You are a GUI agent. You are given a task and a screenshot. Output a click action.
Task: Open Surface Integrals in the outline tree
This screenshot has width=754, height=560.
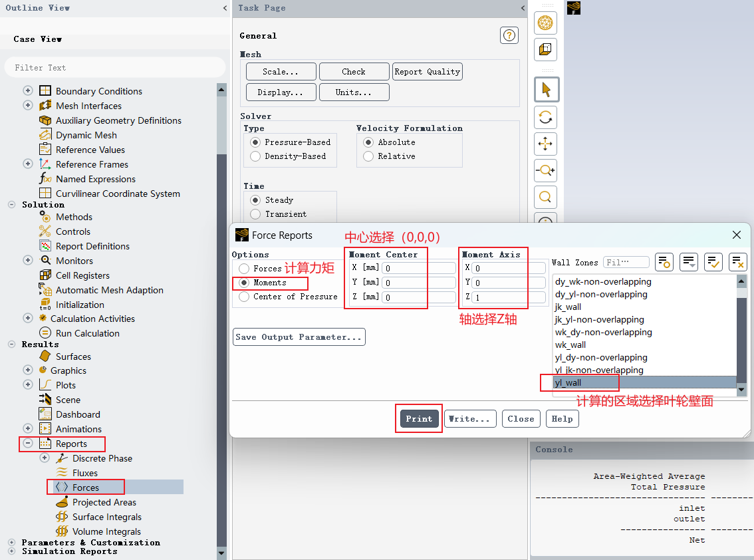tap(107, 517)
